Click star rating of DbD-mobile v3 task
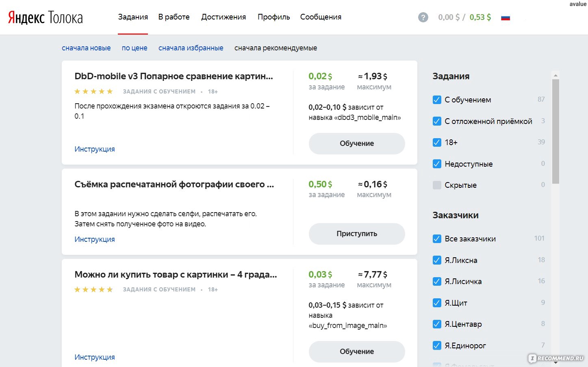 [93, 91]
